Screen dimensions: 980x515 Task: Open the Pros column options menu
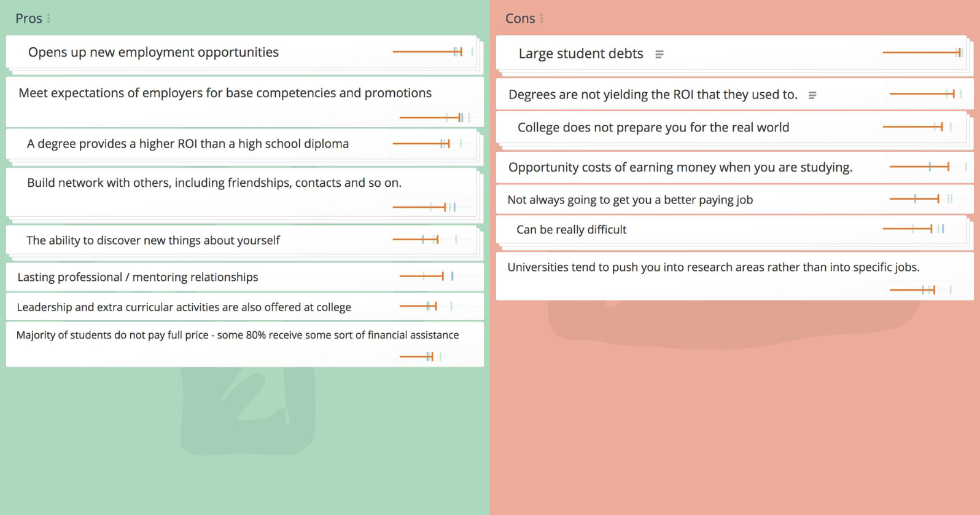[x=49, y=18]
